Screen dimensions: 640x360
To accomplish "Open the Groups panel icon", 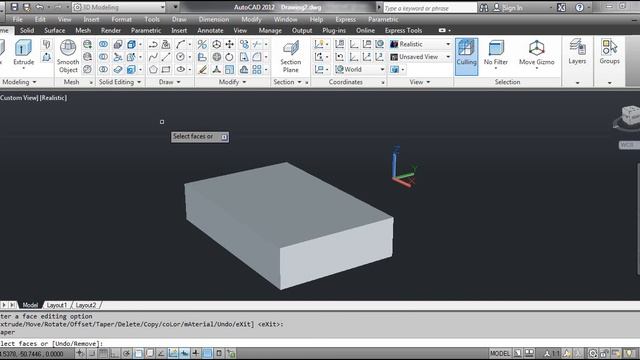I will [x=609, y=47].
